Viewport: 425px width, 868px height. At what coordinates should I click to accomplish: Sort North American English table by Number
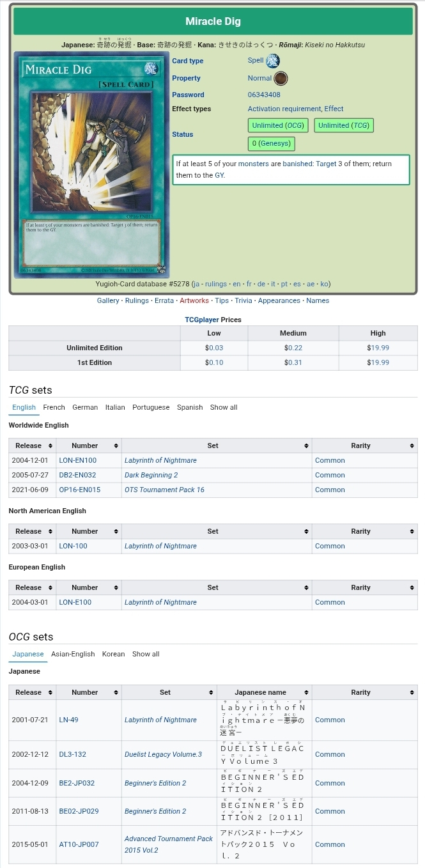coord(89,531)
